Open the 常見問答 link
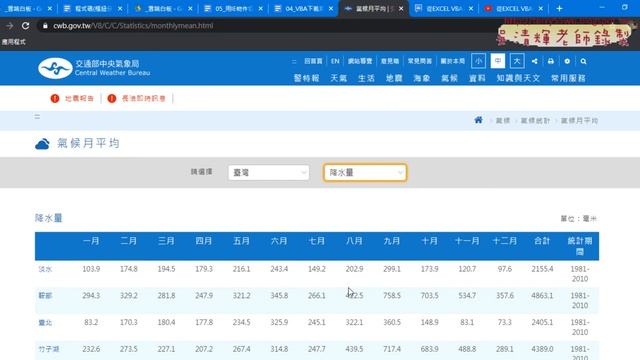The height and width of the screenshot is (360, 640). [420, 61]
